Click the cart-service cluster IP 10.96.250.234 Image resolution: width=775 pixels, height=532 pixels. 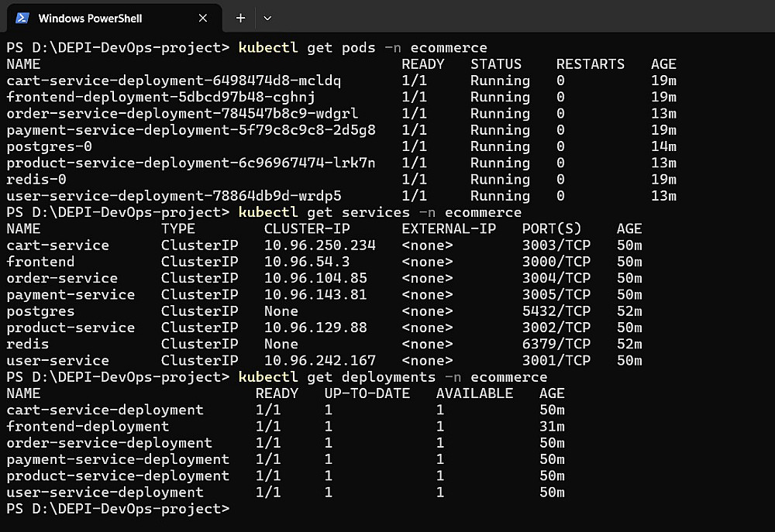(319, 245)
